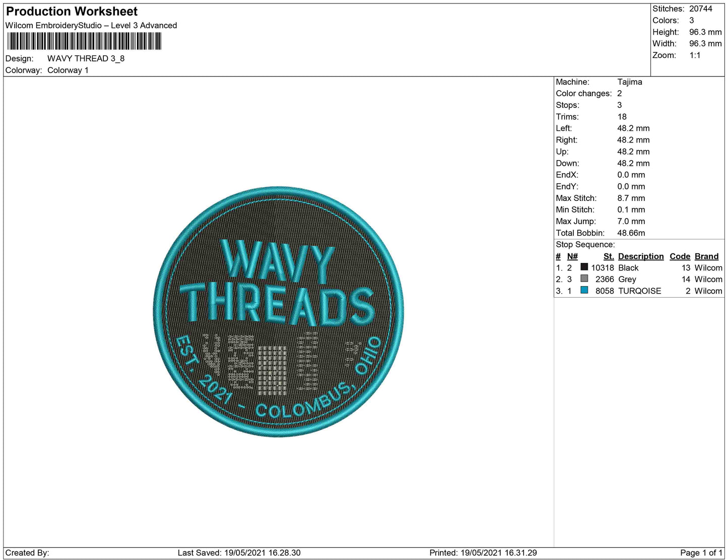This screenshot has height=560, width=728.
Task: Click the embroidery patch design preview
Action: coord(279,312)
